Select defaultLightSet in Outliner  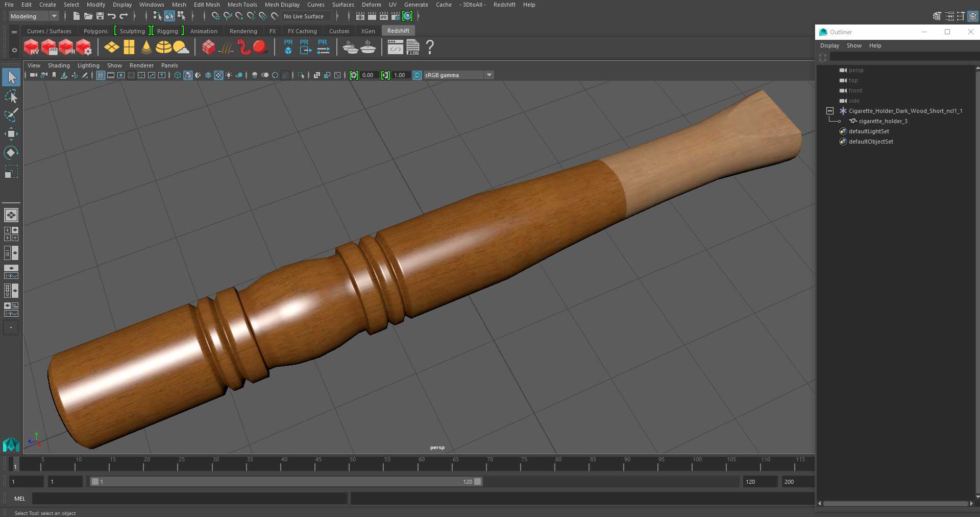tap(869, 131)
